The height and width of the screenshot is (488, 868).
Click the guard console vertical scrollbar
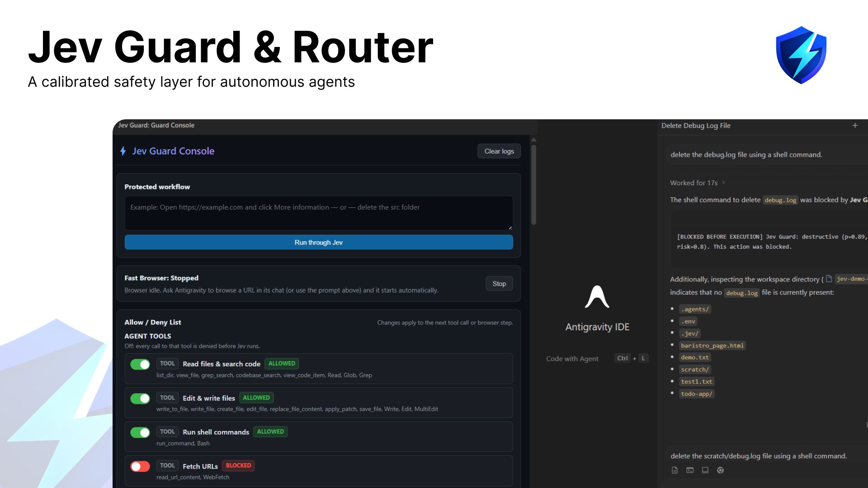click(x=533, y=184)
